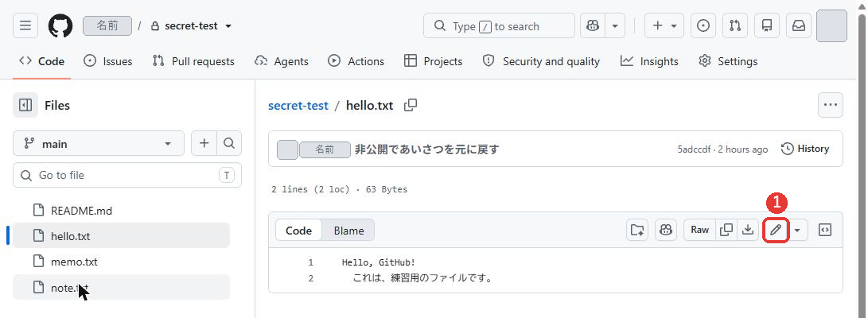The image size is (868, 318).
Task: Open the Actions tab
Action: [356, 61]
